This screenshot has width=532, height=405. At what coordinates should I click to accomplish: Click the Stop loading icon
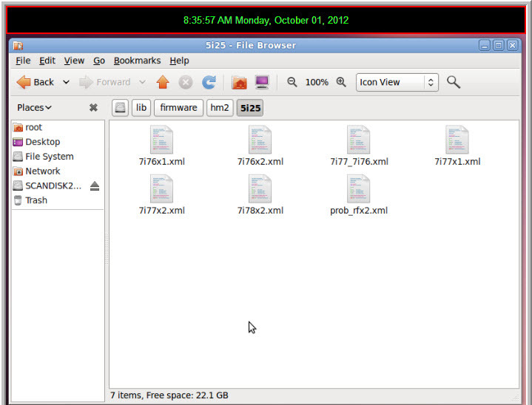(186, 82)
